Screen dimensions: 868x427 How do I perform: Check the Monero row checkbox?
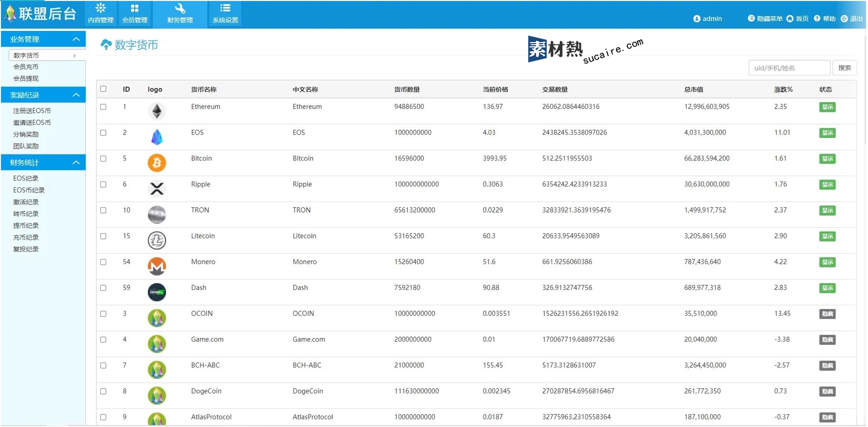[x=103, y=262]
